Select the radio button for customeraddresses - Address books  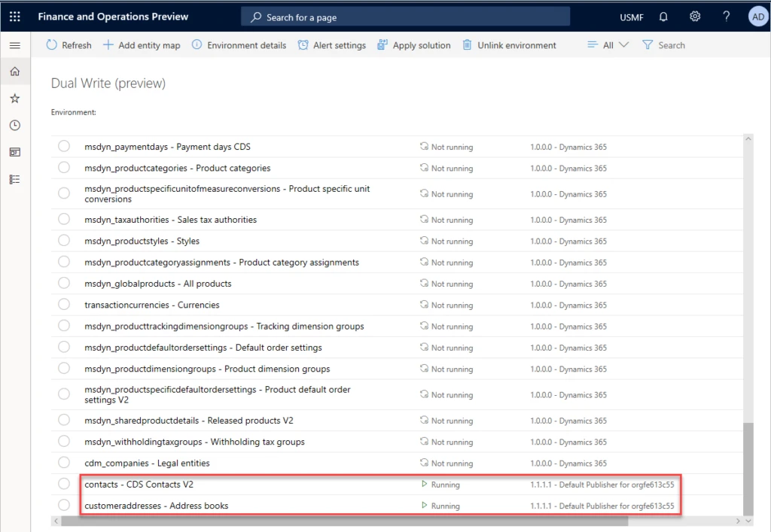(x=64, y=505)
